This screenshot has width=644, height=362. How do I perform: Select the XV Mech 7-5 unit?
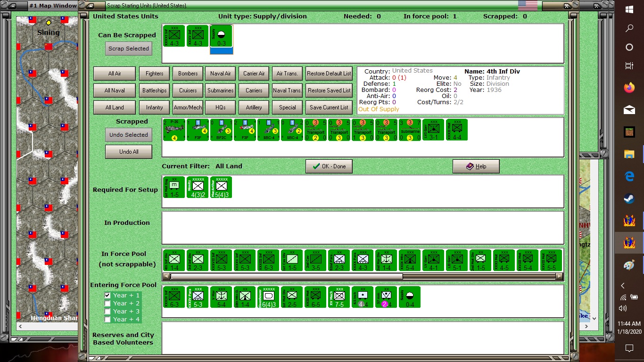339,297
